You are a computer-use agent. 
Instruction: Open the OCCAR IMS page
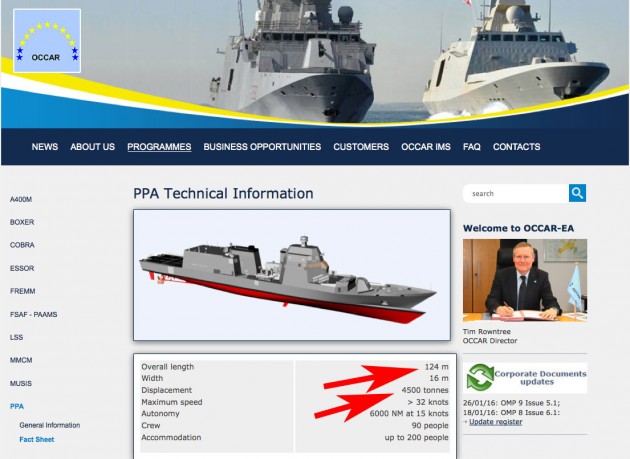tap(425, 147)
